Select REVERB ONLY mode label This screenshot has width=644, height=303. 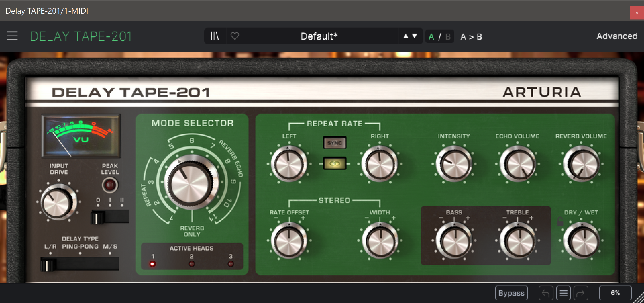(192, 231)
